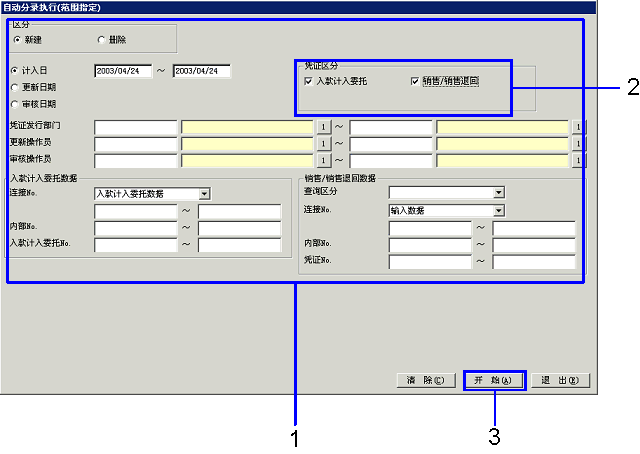640x454 pixels.
Task: Click the 清除 button
Action: (x=426, y=381)
